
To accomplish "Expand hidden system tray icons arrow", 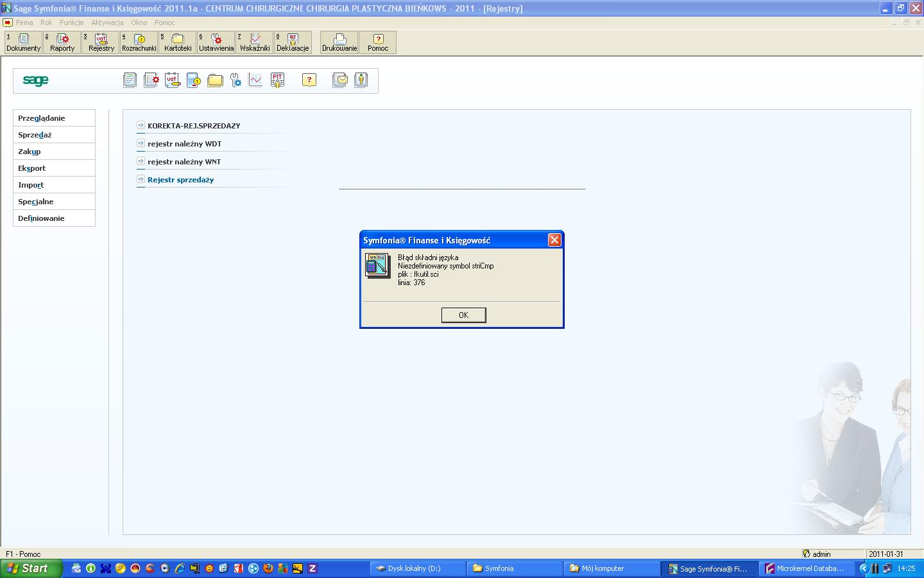I will (x=863, y=568).
